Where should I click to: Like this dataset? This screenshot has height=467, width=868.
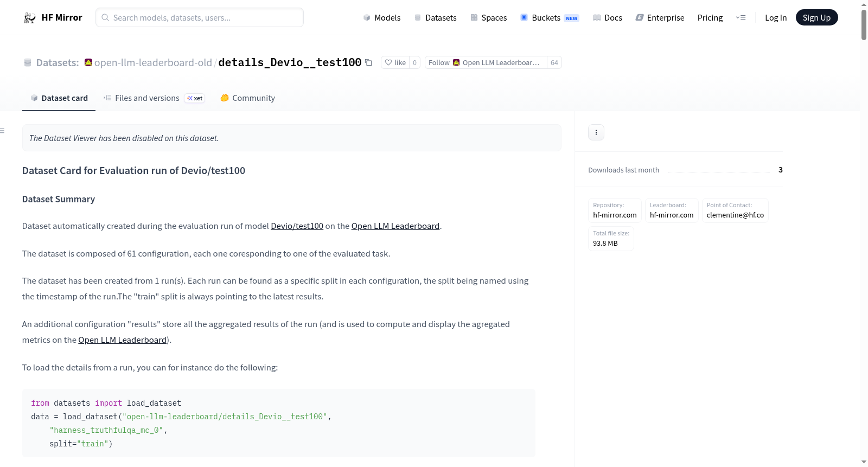click(x=395, y=62)
